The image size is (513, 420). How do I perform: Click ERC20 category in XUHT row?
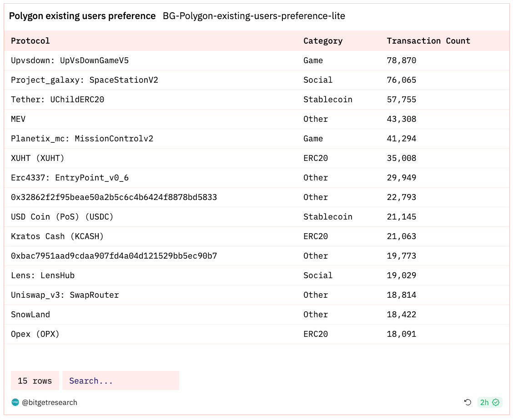point(316,158)
